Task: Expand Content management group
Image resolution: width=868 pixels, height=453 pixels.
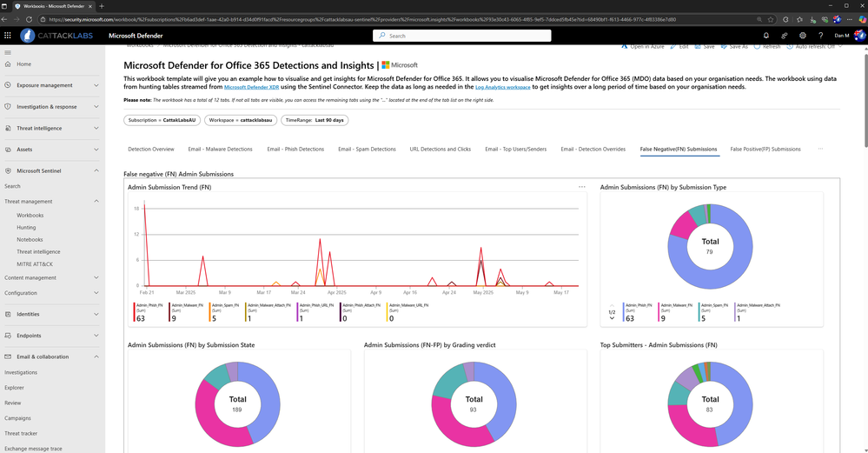Action: coord(96,277)
